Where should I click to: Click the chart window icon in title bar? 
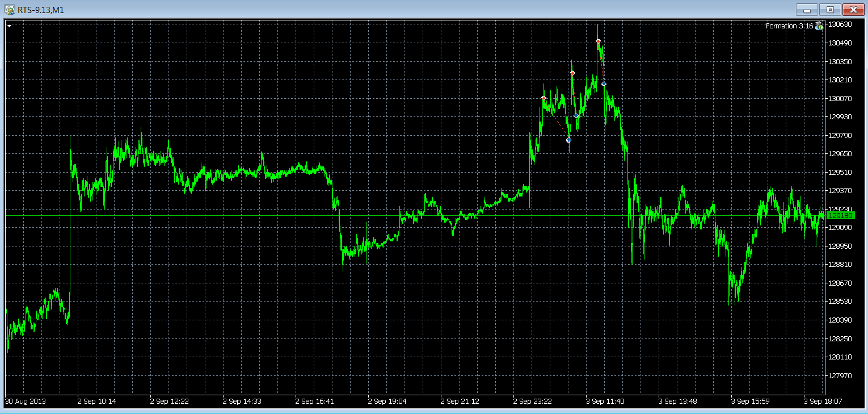click(x=10, y=10)
